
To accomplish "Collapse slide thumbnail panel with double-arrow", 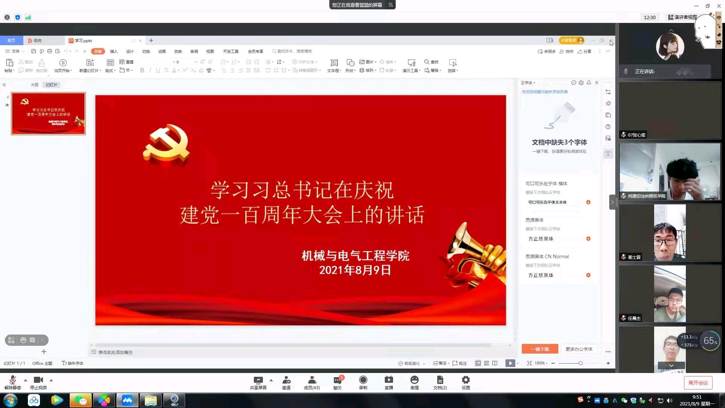I will 4,85.
